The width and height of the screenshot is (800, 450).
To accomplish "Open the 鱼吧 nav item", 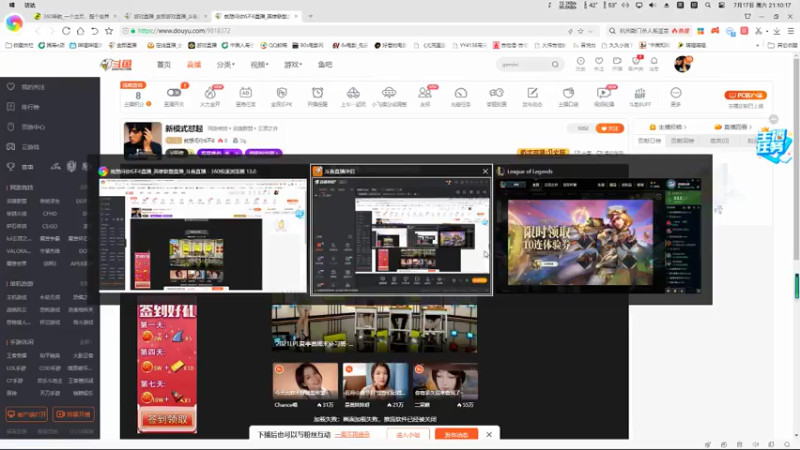I will tap(325, 65).
